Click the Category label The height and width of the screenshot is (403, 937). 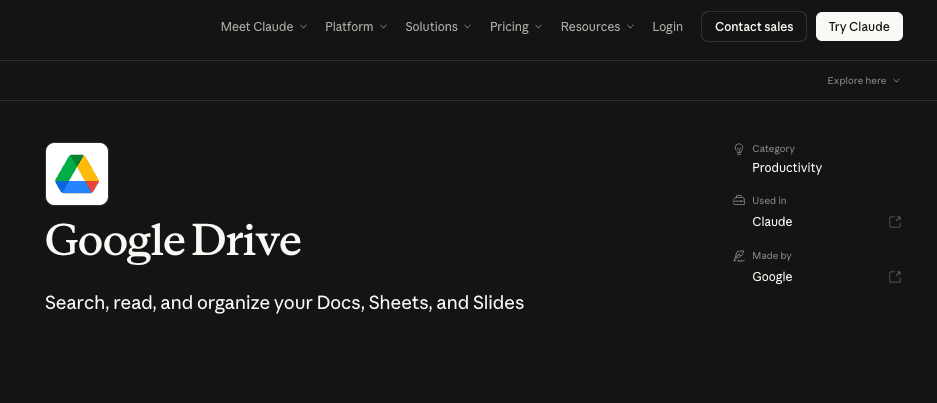coord(773,149)
